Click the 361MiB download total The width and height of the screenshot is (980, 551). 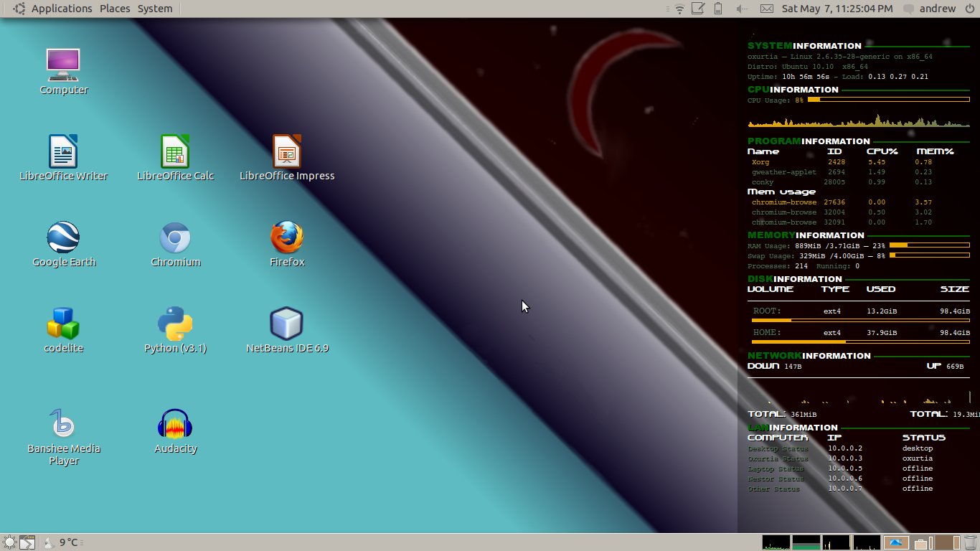pyautogui.click(x=803, y=415)
